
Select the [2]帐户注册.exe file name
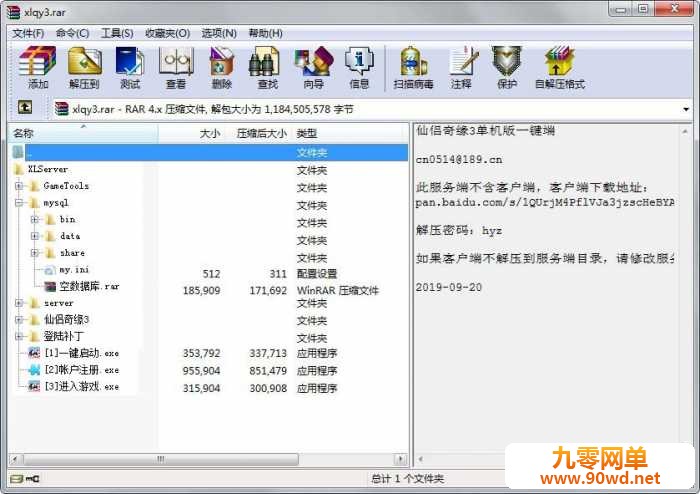[x=82, y=370]
